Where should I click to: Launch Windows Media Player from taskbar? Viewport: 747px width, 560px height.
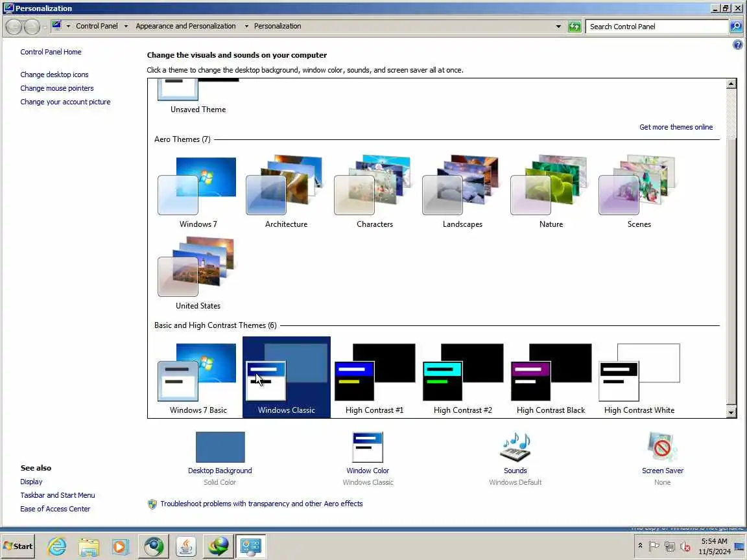(x=121, y=546)
